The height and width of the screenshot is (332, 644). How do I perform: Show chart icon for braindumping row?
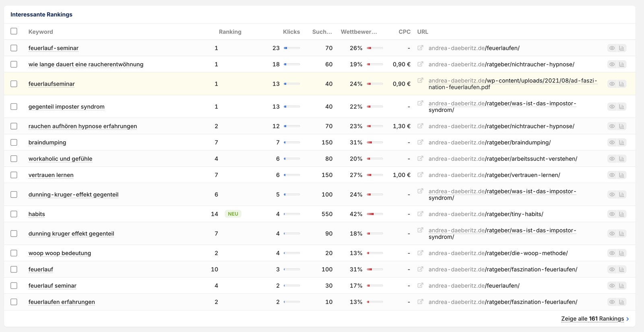tap(622, 142)
